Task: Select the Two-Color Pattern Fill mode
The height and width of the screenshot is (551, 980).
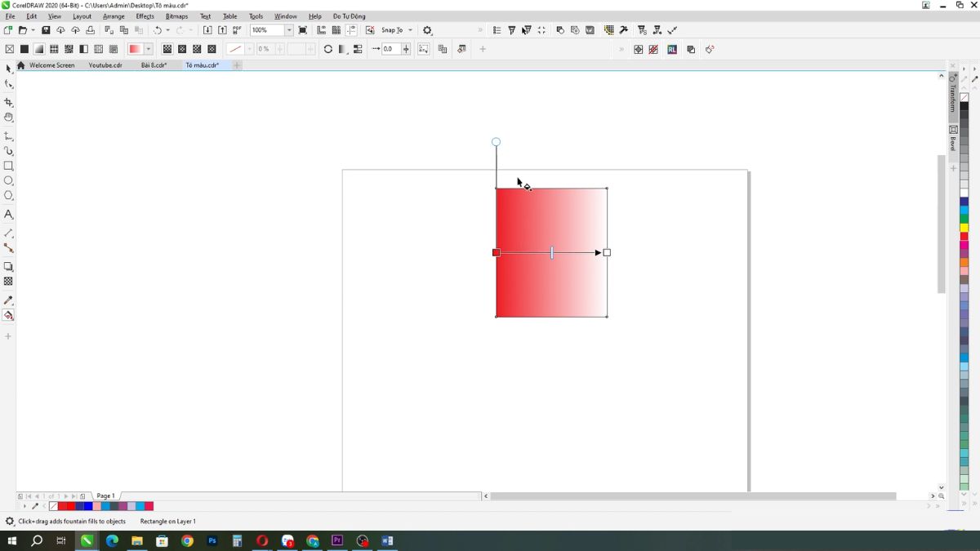Action: (x=83, y=49)
